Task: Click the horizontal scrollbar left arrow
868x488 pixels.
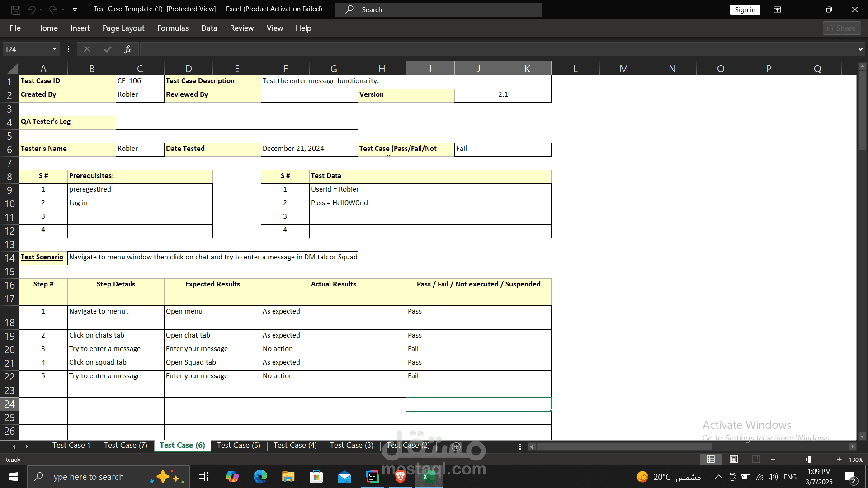Action: point(532,447)
